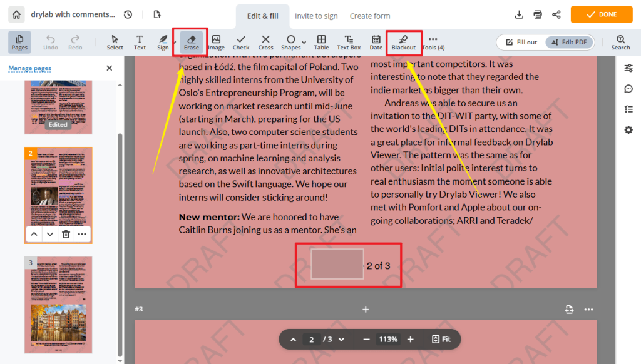The width and height of the screenshot is (641, 364).
Task: Open the Edit & fill tab
Action: click(262, 16)
